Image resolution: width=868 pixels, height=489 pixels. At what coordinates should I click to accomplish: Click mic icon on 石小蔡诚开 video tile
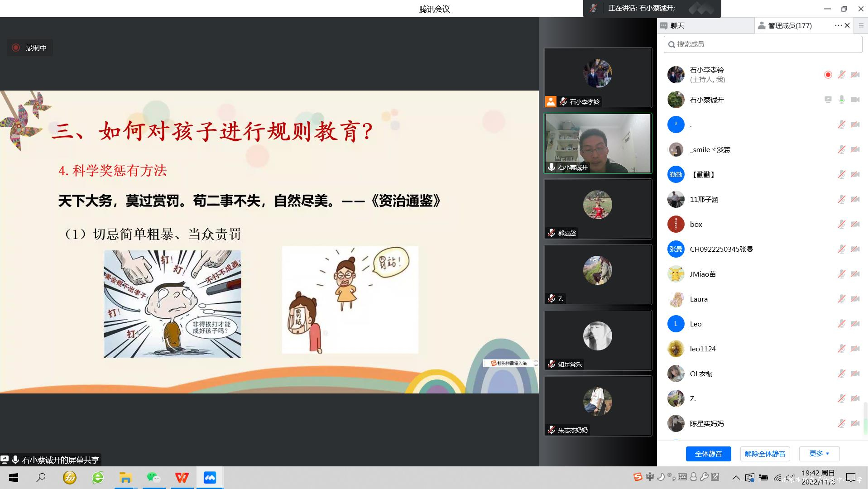551,167
